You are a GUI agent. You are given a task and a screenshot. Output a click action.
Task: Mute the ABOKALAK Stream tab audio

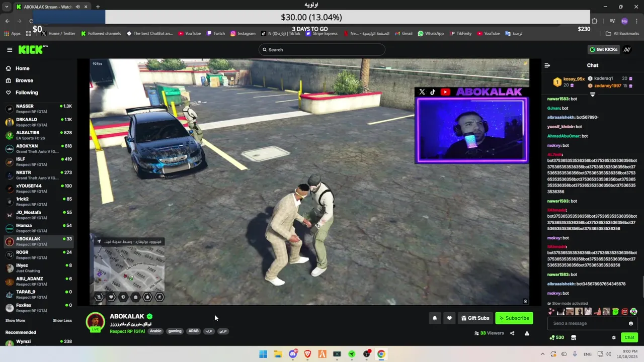tap(77, 7)
